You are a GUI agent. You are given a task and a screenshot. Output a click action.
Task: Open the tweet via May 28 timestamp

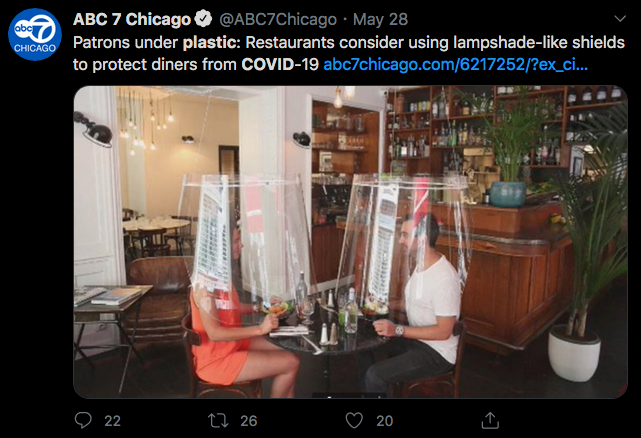[380, 19]
